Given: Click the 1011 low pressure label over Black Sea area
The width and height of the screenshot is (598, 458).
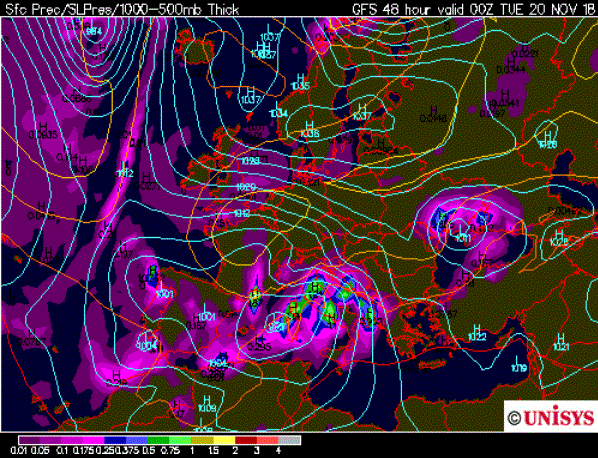Looking at the screenshot, I should (x=463, y=238).
